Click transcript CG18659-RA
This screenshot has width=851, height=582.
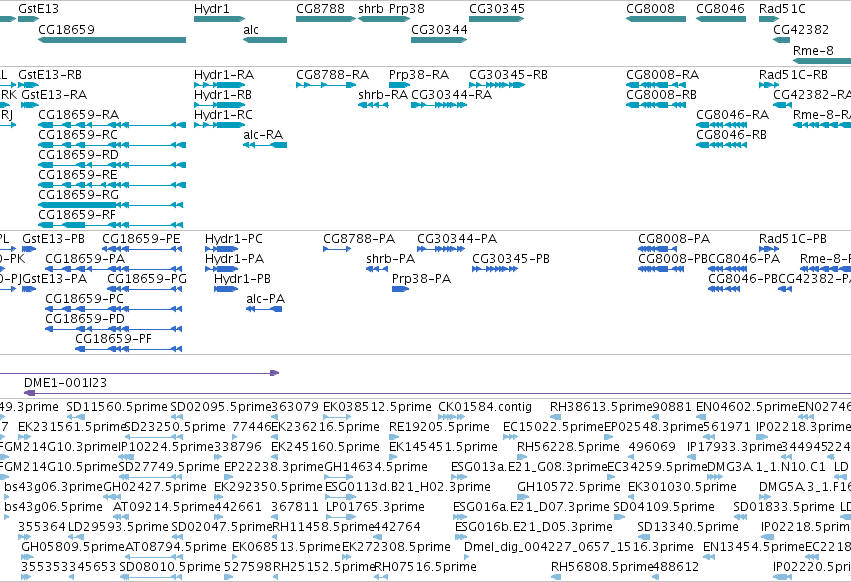[78, 115]
